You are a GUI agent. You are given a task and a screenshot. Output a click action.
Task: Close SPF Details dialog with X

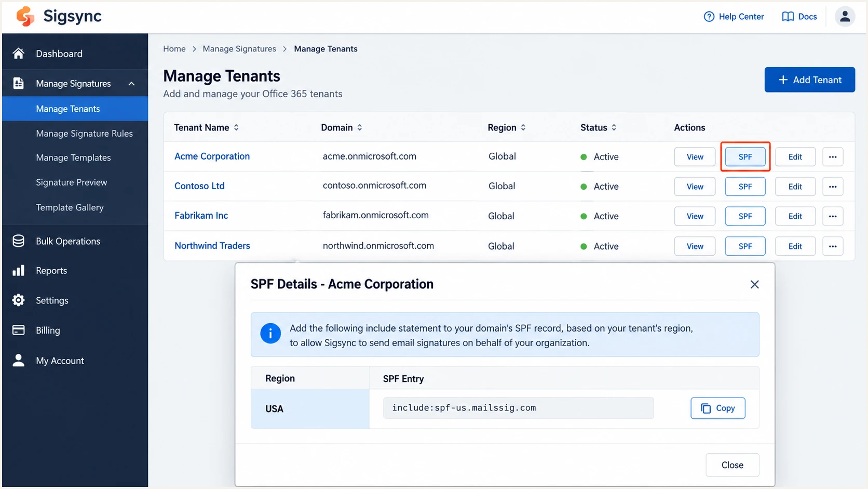pyautogui.click(x=755, y=284)
